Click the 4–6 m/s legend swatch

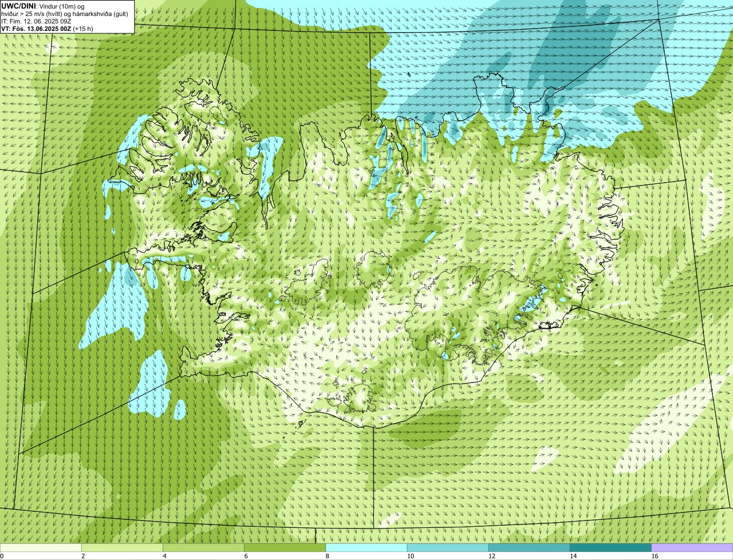(x=203, y=548)
